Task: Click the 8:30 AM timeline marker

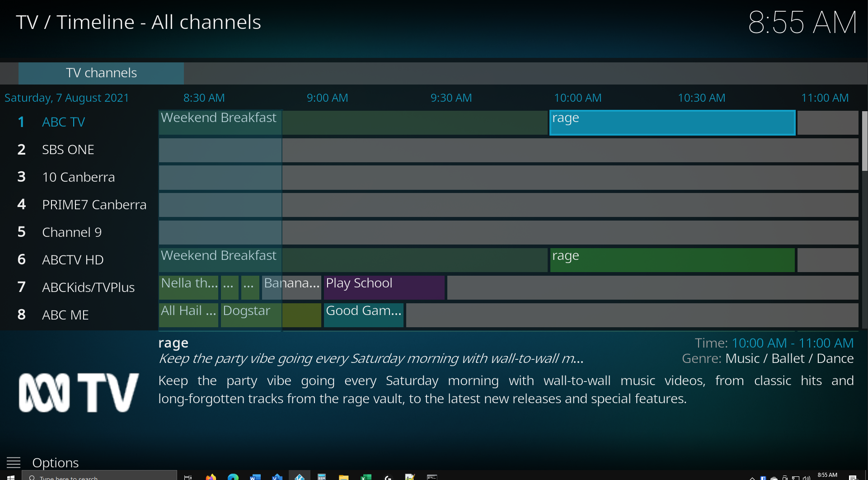Action: pos(204,98)
